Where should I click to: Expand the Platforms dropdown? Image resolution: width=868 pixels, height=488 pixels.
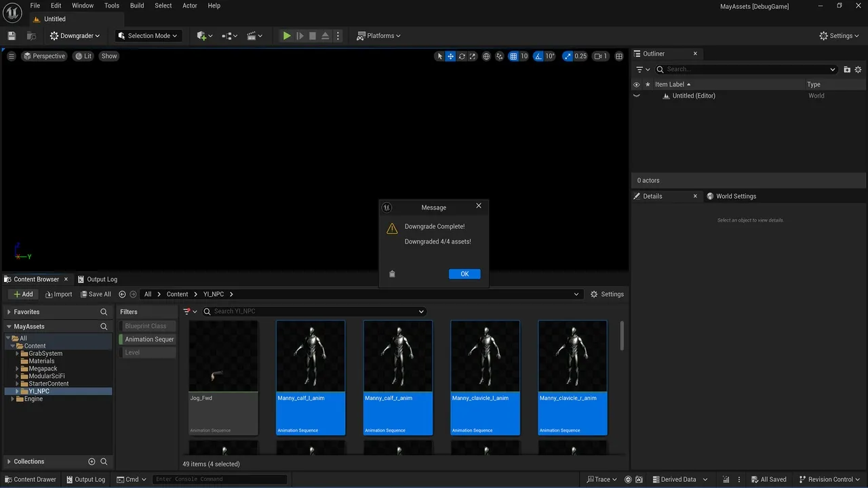click(378, 36)
